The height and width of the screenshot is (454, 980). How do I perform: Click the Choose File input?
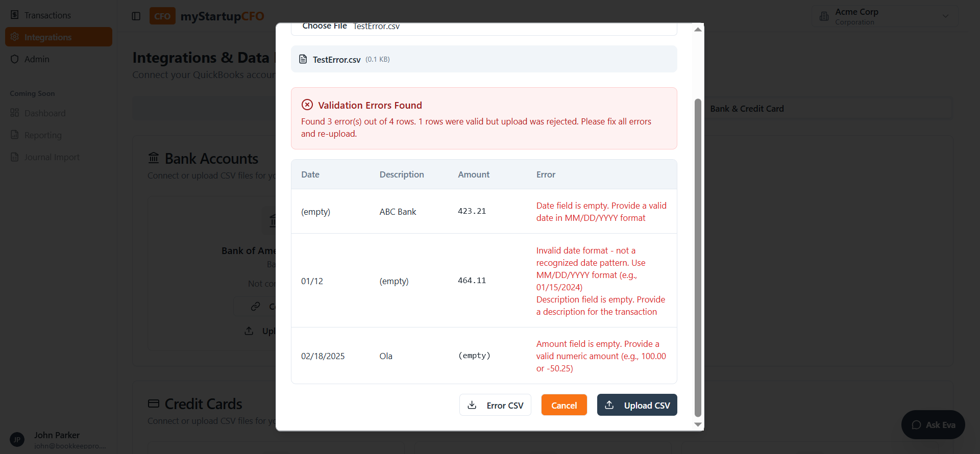[325, 27]
